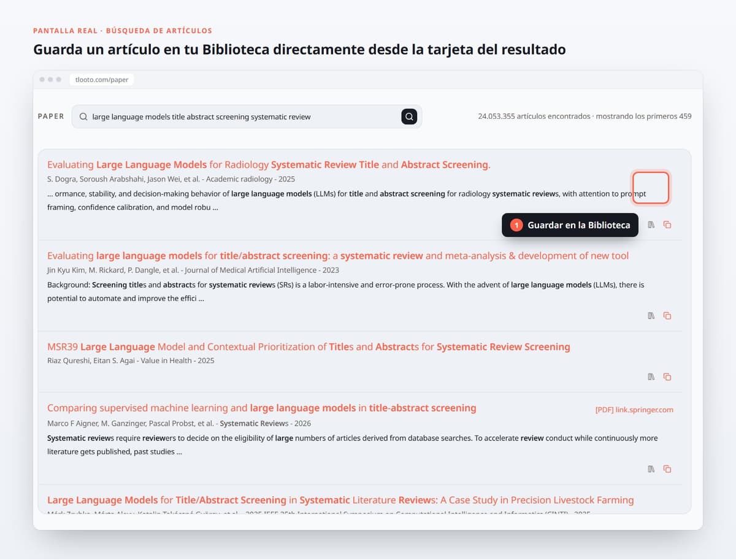The height and width of the screenshot is (560, 736).
Task: Copy the Marco F Aigner Systematic Reviews article
Action: (x=667, y=469)
